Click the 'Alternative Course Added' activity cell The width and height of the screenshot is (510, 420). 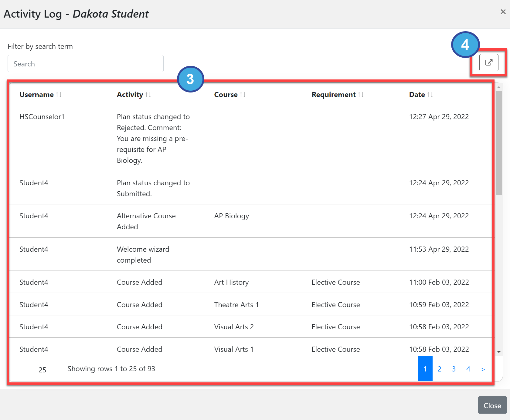coord(146,221)
